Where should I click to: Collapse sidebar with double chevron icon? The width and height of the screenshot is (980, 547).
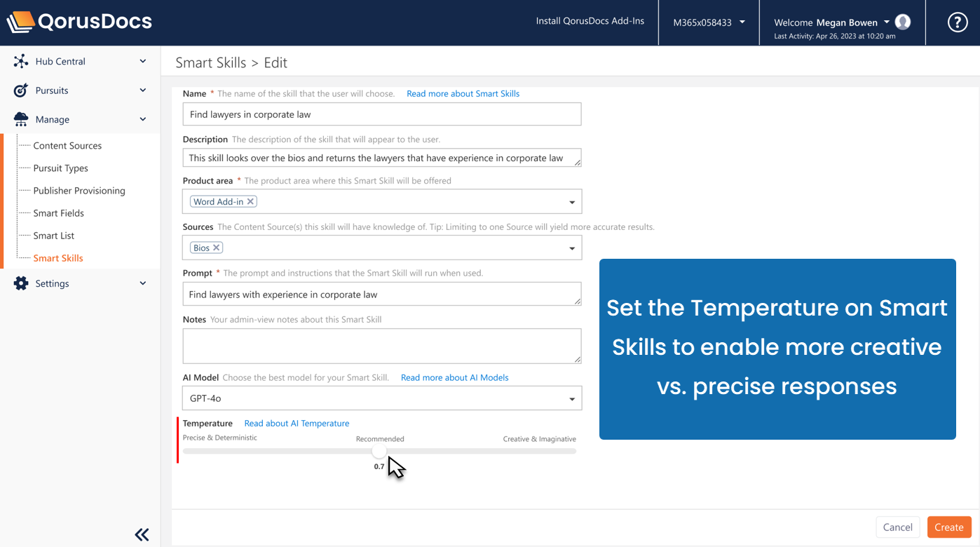[142, 534]
